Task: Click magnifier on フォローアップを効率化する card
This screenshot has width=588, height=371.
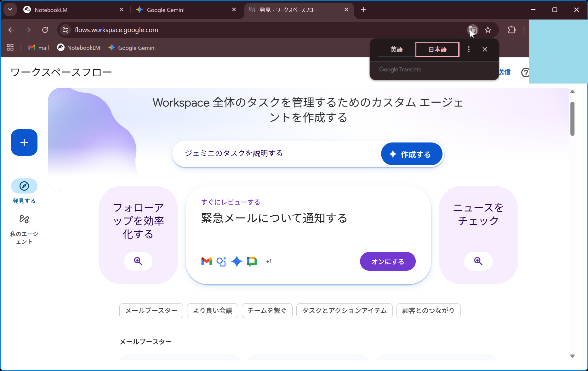Action: point(138,261)
